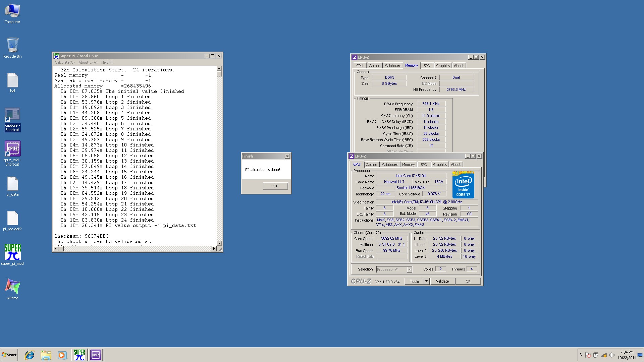
Task: Switch to Caches tab in front CPU-Z
Action: pyautogui.click(x=371, y=165)
